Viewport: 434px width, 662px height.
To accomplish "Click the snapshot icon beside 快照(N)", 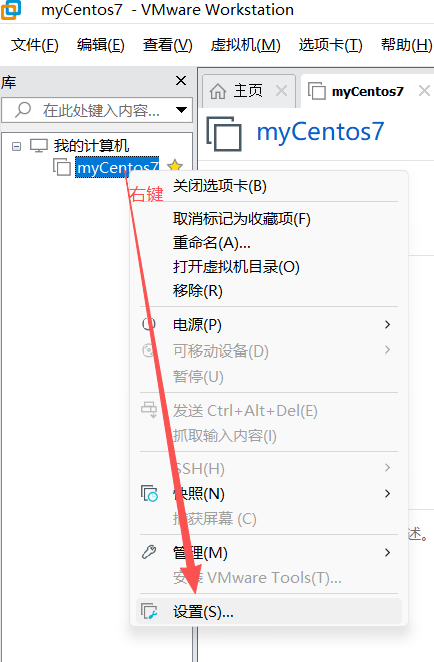I will click(x=149, y=493).
